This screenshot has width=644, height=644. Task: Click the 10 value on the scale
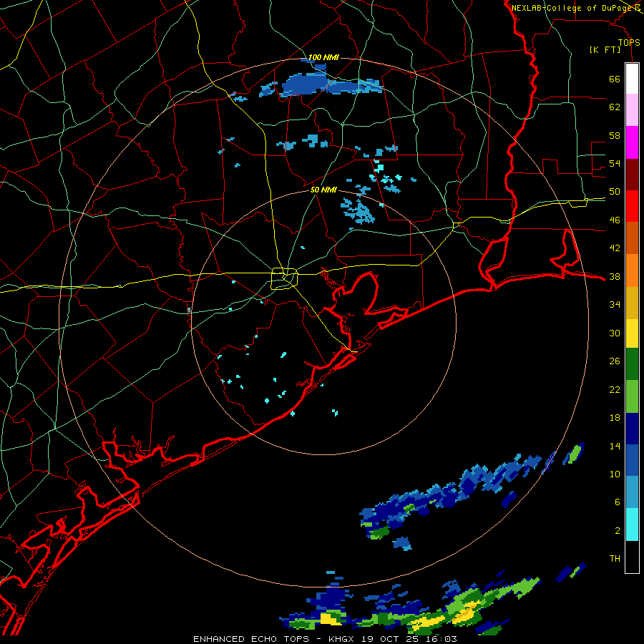(615, 474)
